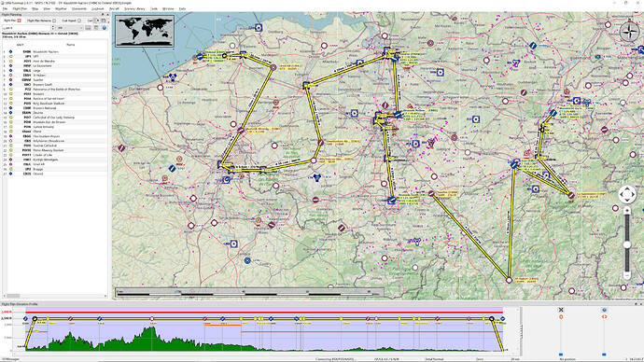
Task: Click the Ident column header
Action: [x=21, y=45]
